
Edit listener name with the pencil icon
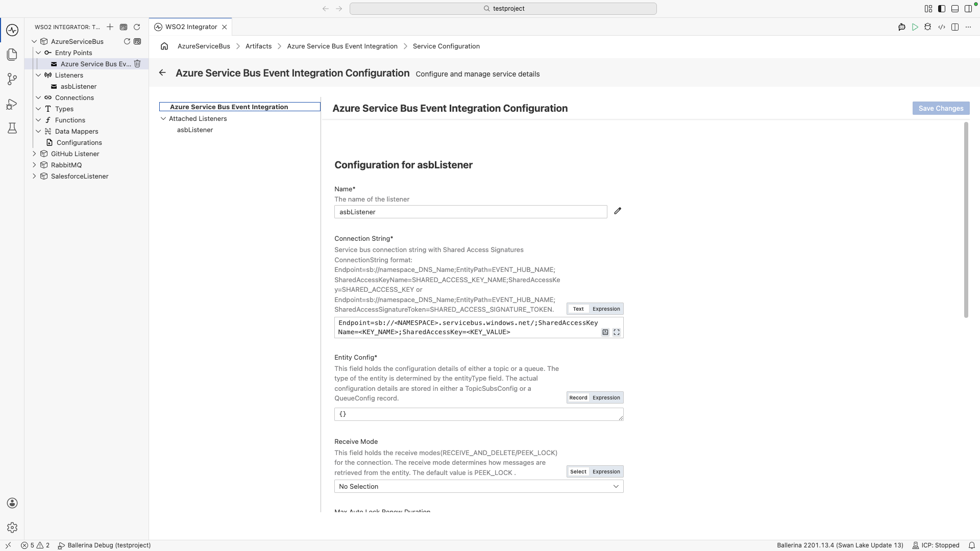point(618,211)
